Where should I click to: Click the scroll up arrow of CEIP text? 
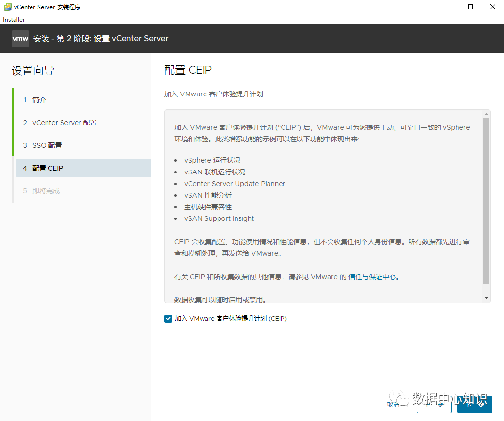[x=486, y=114]
